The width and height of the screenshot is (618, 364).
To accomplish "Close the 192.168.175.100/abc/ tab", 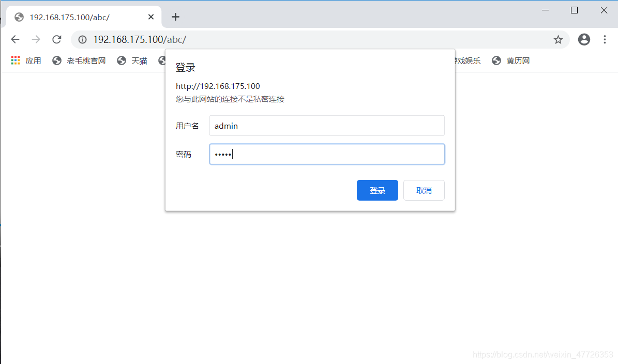I will coord(151,17).
